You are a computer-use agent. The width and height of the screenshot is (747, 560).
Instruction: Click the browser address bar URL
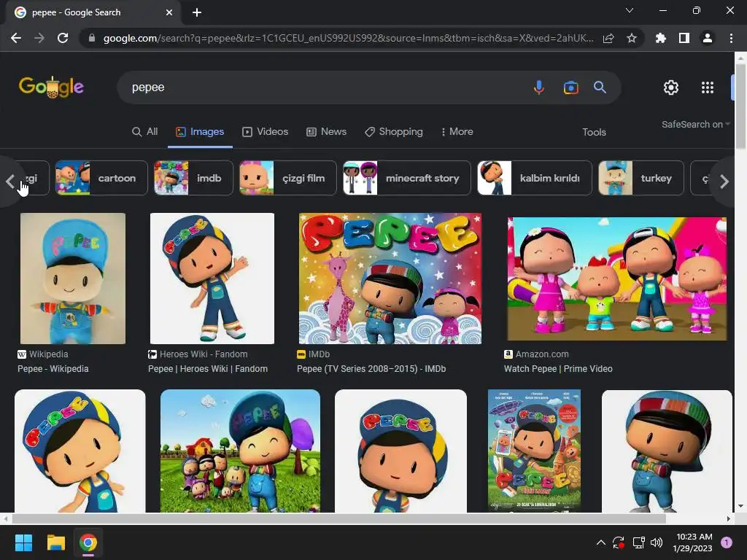click(348, 38)
